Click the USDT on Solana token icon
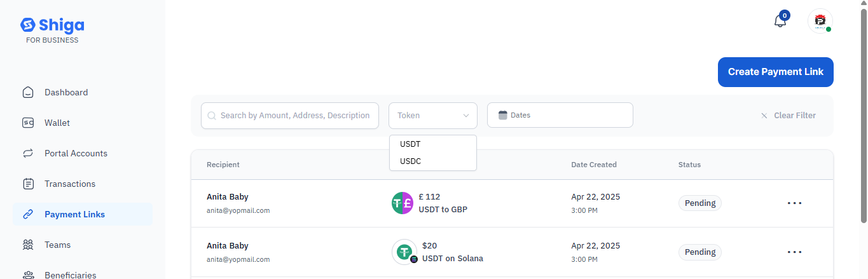Screen dimensions: 868x279 (404, 252)
